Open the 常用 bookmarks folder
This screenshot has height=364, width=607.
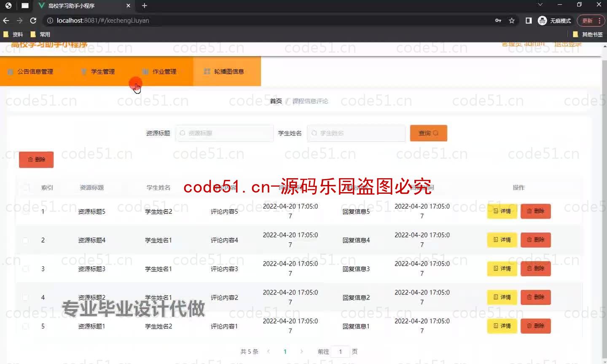[40, 34]
